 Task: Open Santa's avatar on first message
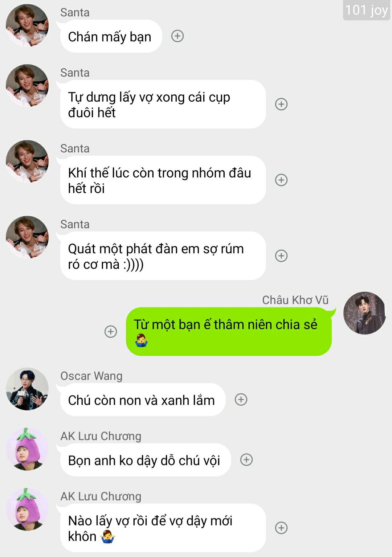tap(27, 25)
